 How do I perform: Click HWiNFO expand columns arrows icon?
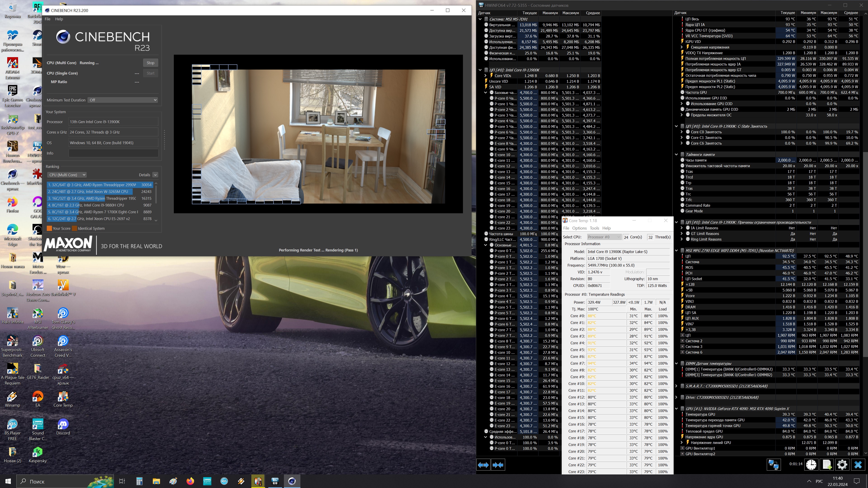(x=483, y=465)
